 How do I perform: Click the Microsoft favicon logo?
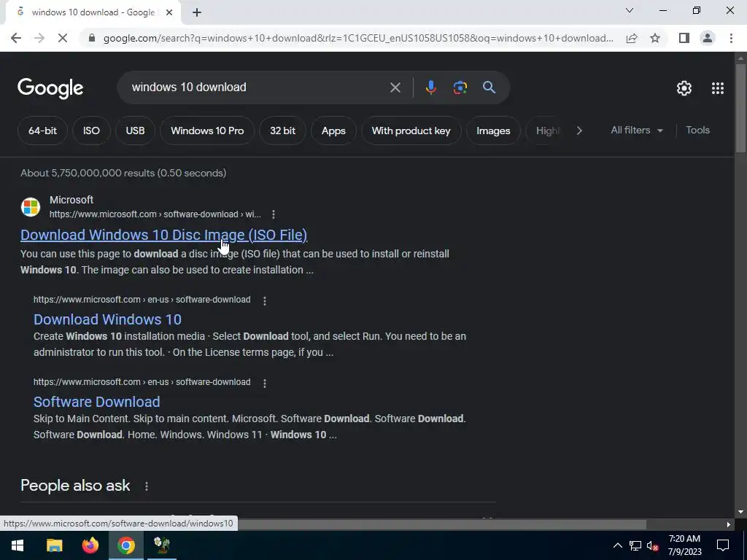click(x=31, y=207)
